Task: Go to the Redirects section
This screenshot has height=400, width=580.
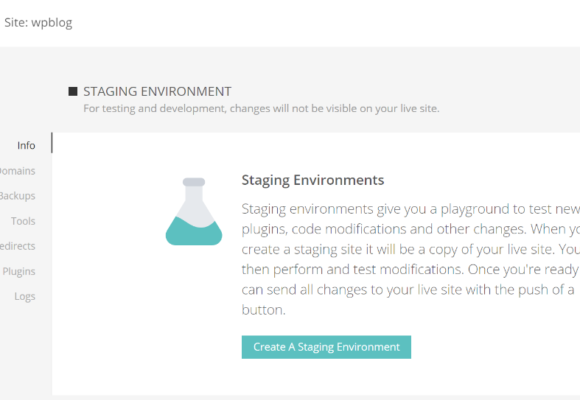Action: (17, 246)
